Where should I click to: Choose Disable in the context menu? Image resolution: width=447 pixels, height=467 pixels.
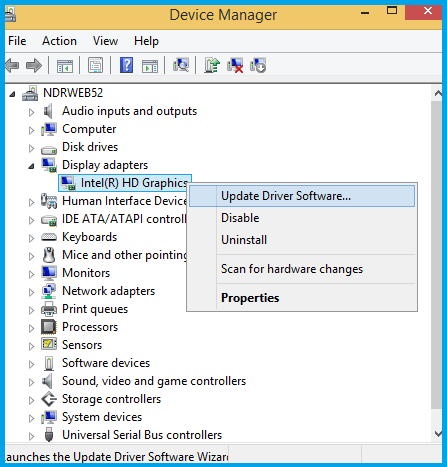pyautogui.click(x=302, y=218)
